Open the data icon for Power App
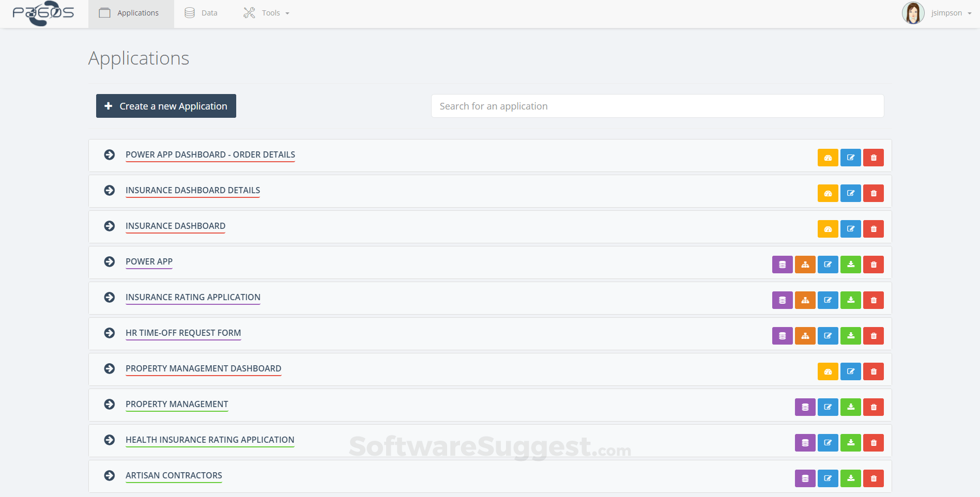 782,264
